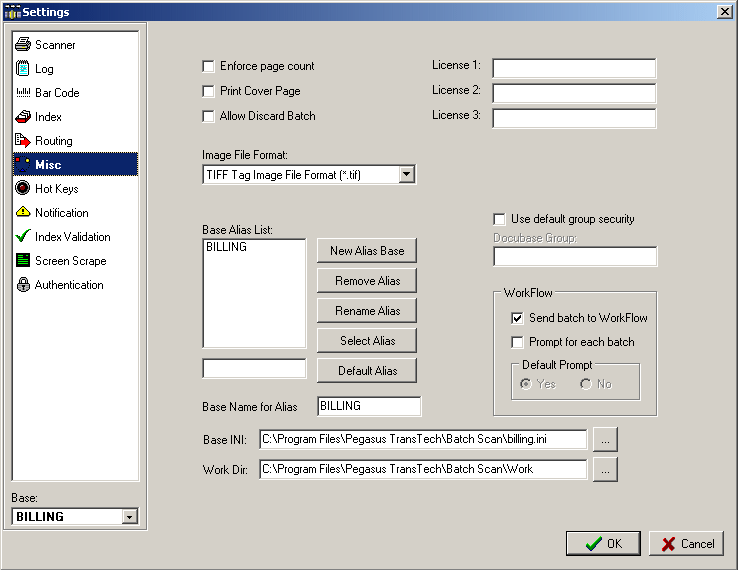Click the Index Validation checkmark icon
The width and height of the screenshot is (738, 570).
tap(23, 236)
